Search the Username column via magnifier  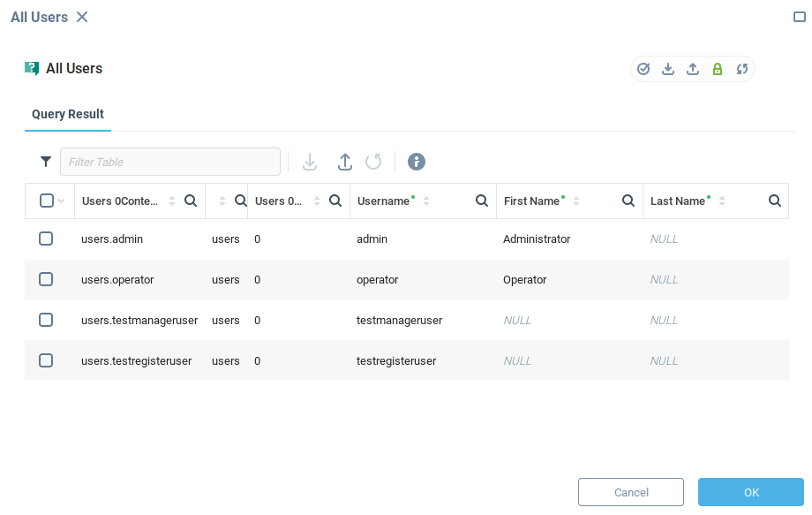(482, 201)
